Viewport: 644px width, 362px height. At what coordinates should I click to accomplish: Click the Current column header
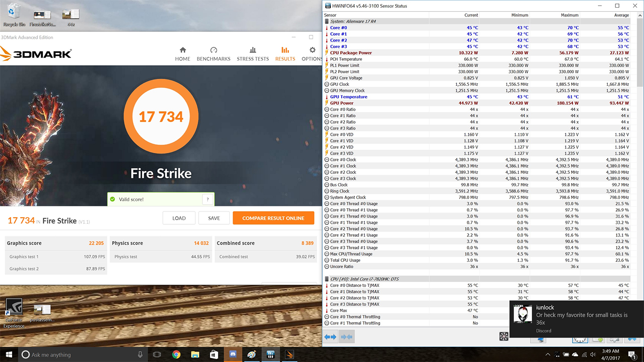click(455, 15)
